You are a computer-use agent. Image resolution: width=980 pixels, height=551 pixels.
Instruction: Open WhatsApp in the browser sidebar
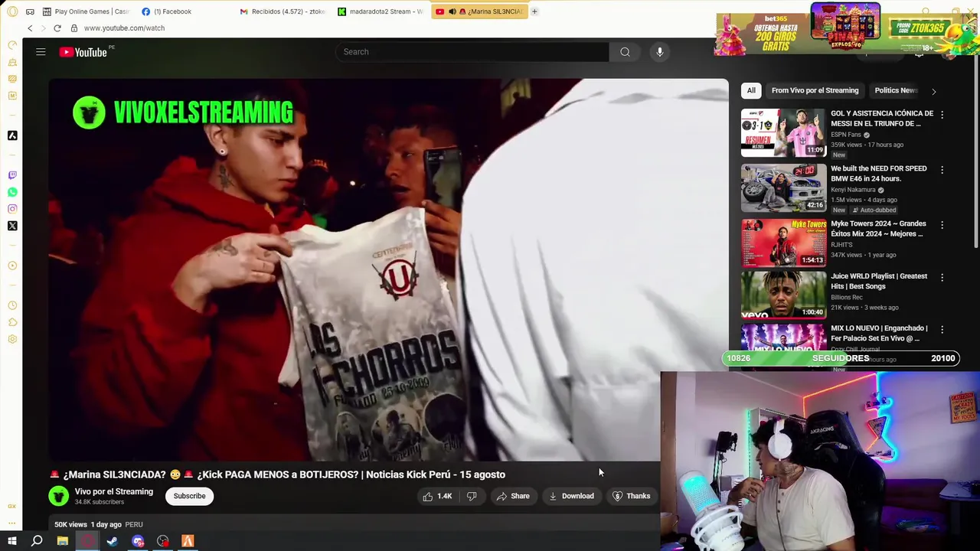12,192
